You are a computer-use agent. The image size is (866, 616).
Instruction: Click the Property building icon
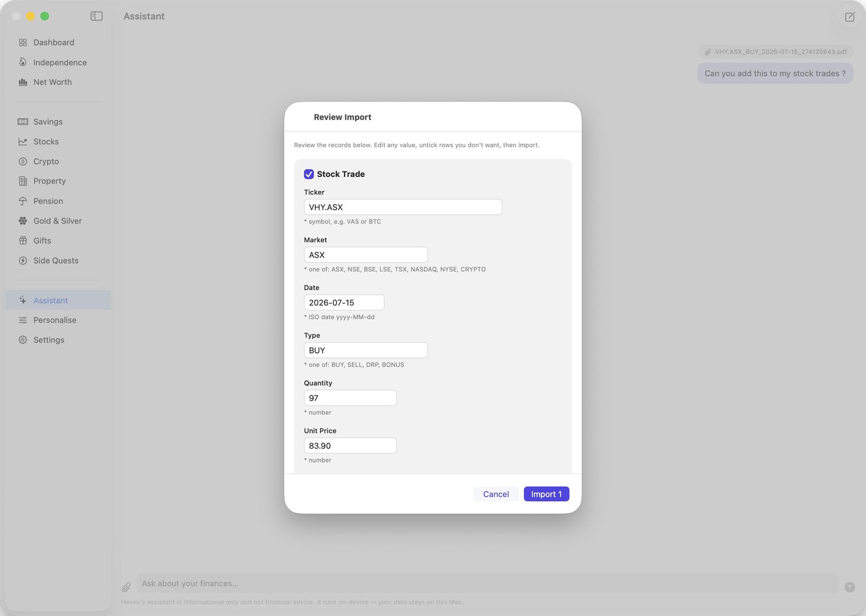[x=23, y=181]
